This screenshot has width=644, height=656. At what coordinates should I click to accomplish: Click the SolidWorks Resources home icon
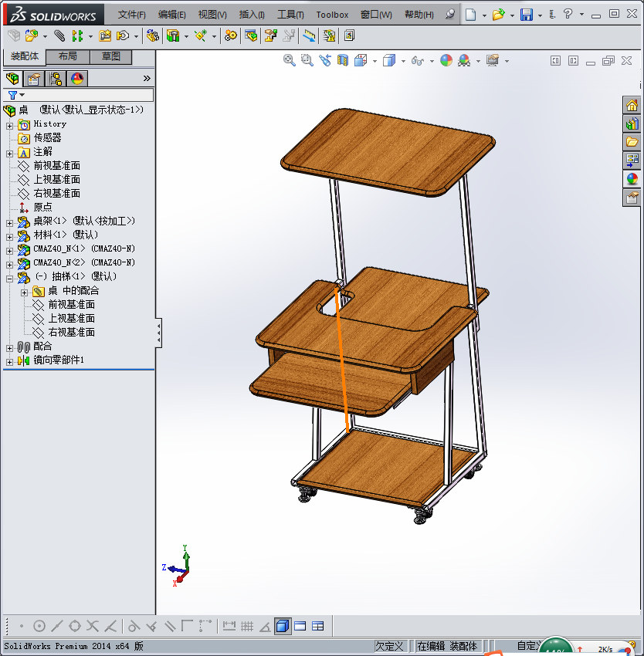(632, 105)
